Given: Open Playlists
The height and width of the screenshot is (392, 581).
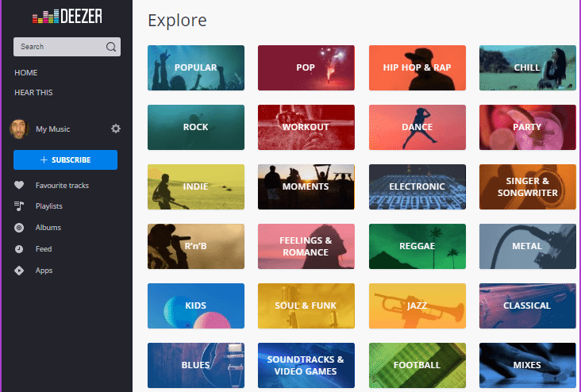Looking at the screenshot, I should click(49, 206).
